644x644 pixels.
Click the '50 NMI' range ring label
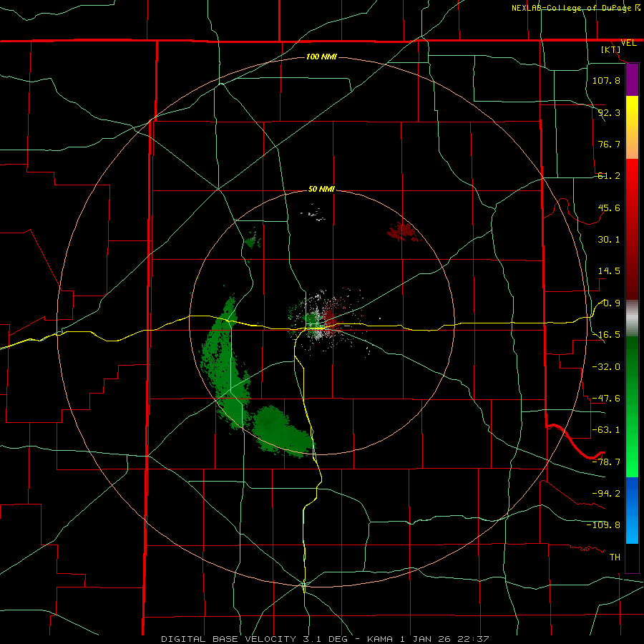click(x=321, y=190)
